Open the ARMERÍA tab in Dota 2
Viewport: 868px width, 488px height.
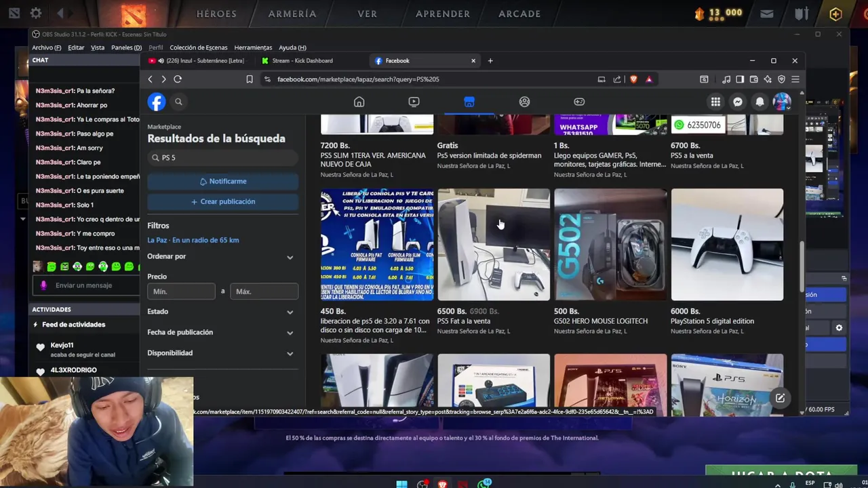(292, 14)
